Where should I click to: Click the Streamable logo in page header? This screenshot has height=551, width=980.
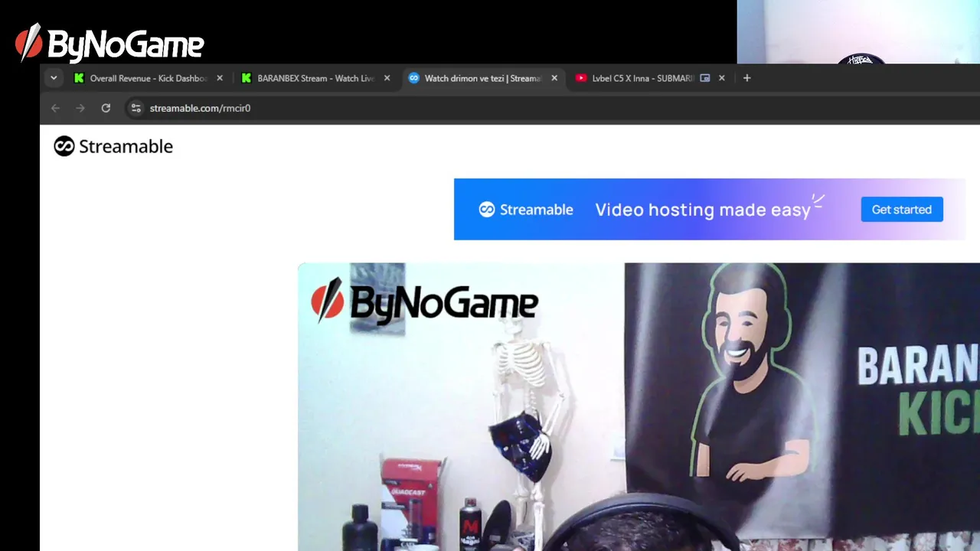point(113,146)
